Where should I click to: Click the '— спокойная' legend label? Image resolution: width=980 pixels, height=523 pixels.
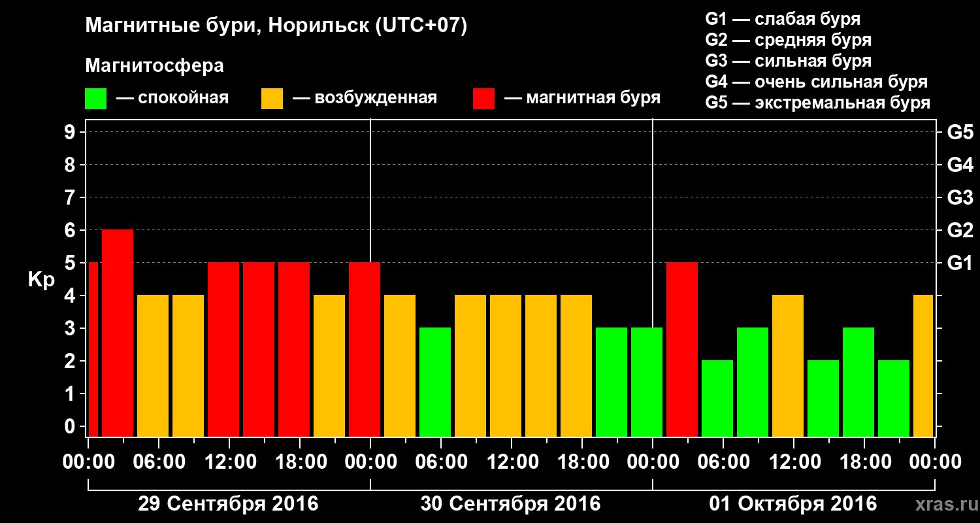pyautogui.click(x=172, y=98)
